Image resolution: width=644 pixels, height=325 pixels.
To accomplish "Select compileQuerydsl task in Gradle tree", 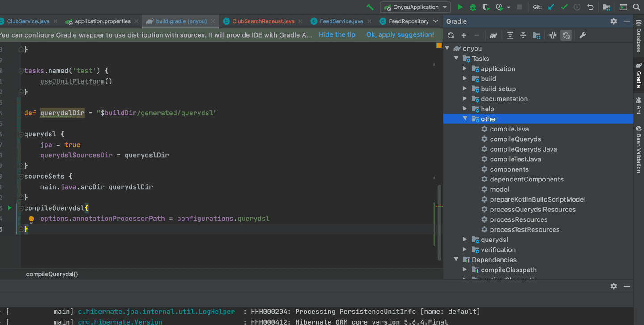I will [x=516, y=139].
